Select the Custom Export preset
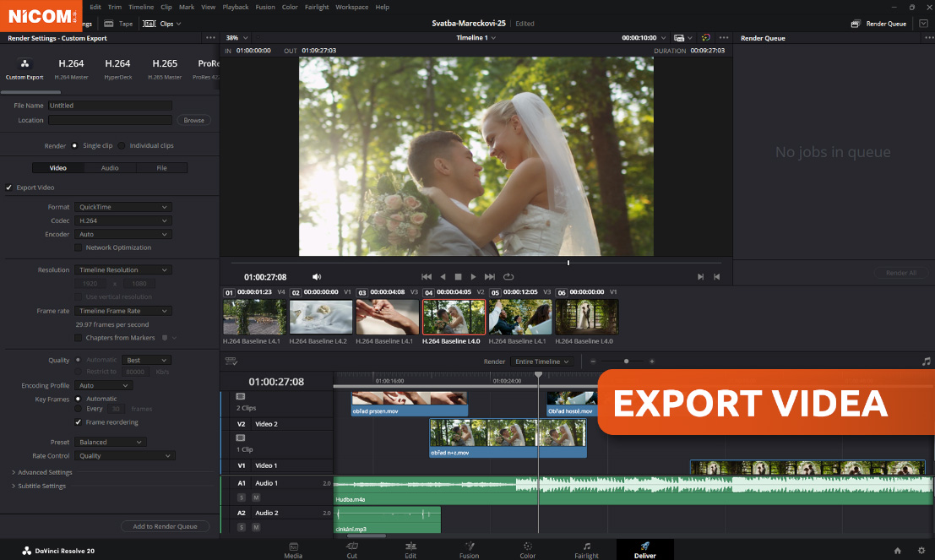The height and width of the screenshot is (560, 935). point(24,69)
